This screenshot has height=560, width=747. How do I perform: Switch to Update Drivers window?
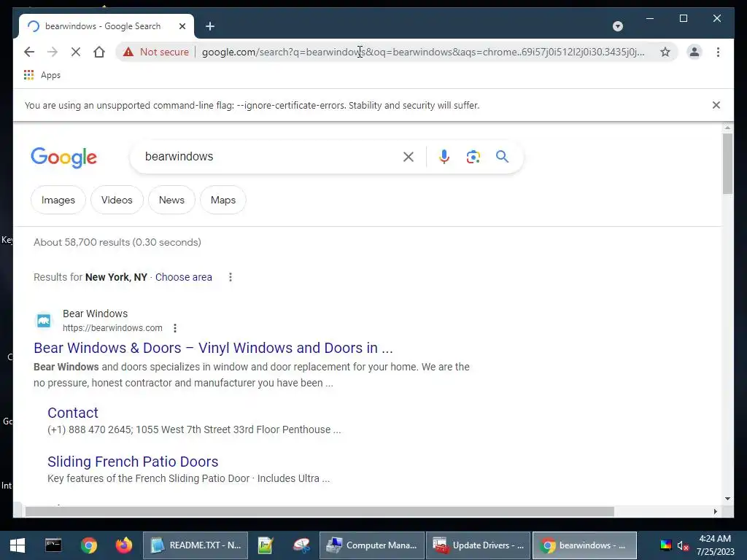(x=478, y=545)
